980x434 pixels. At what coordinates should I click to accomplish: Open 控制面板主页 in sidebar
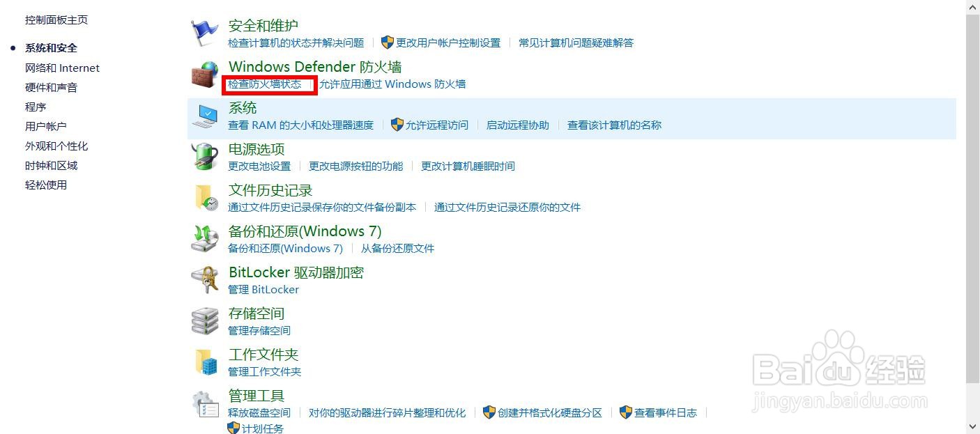(x=56, y=20)
